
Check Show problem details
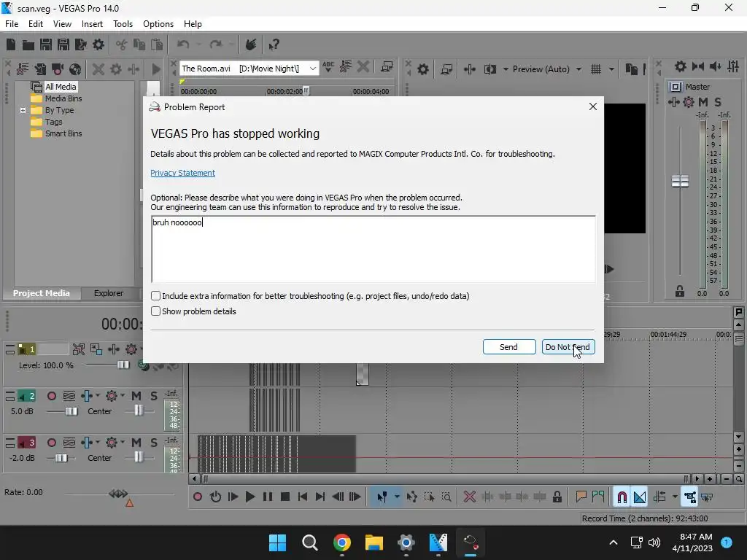(x=156, y=311)
